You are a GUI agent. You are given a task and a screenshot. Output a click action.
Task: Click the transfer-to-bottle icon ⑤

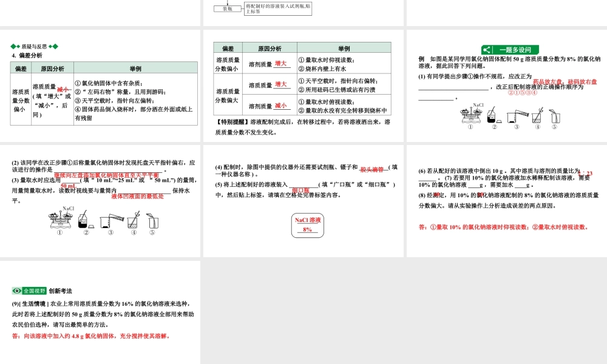pos(554,115)
